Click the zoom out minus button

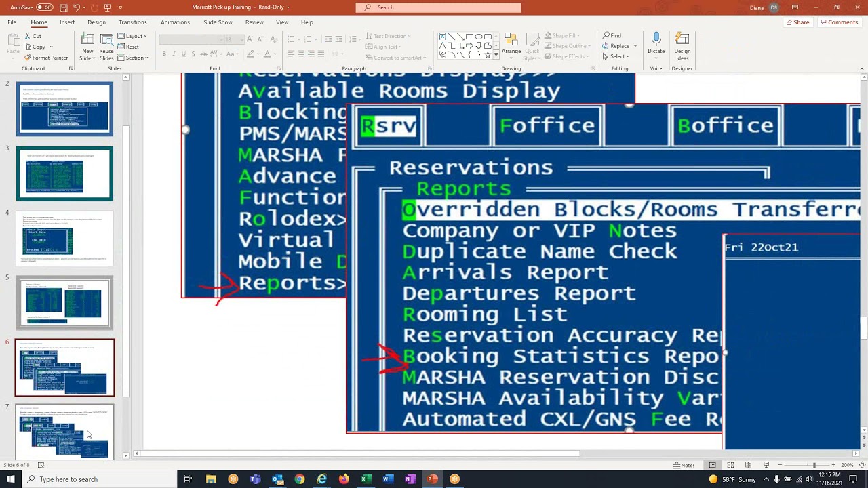[781, 465]
